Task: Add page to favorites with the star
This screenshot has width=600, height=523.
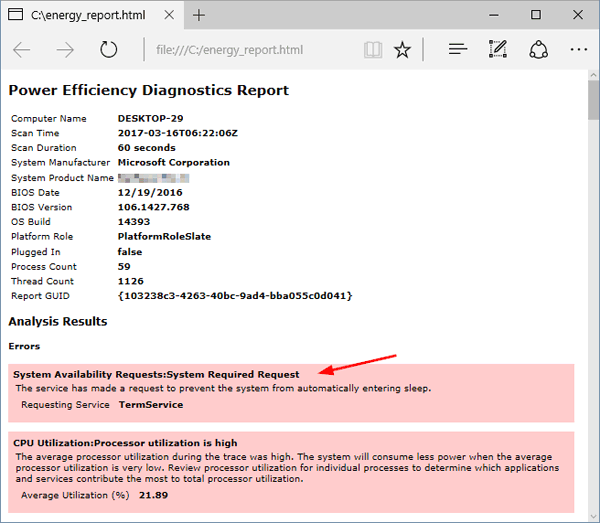Action: point(402,50)
